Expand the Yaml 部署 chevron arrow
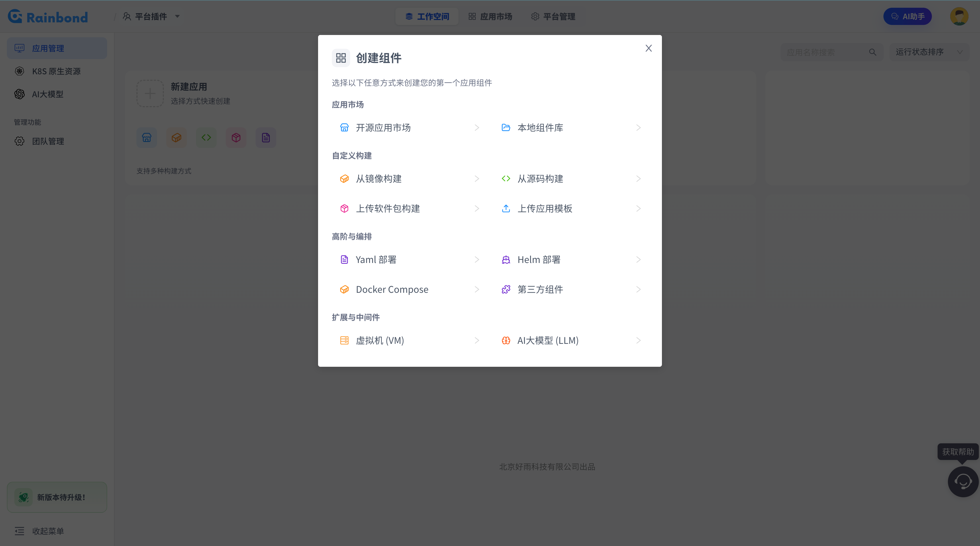 coord(477,260)
